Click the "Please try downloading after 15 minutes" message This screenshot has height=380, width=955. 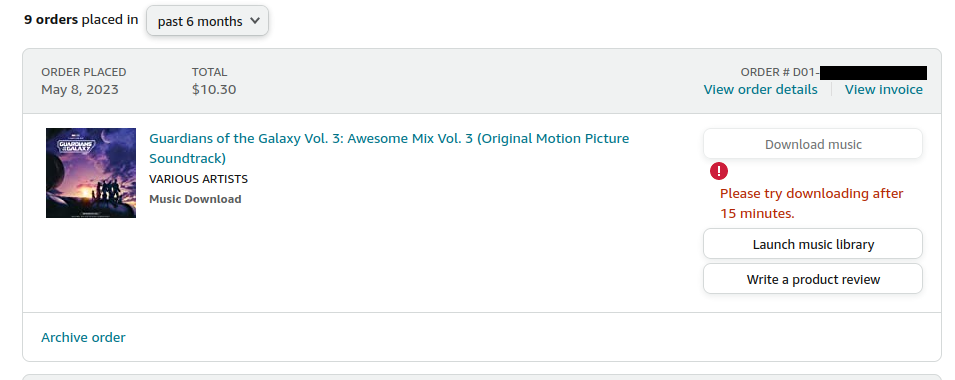(x=811, y=203)
